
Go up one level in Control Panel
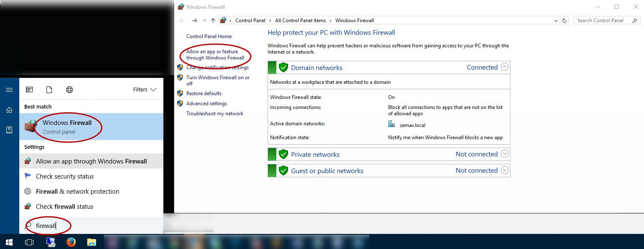213,21
